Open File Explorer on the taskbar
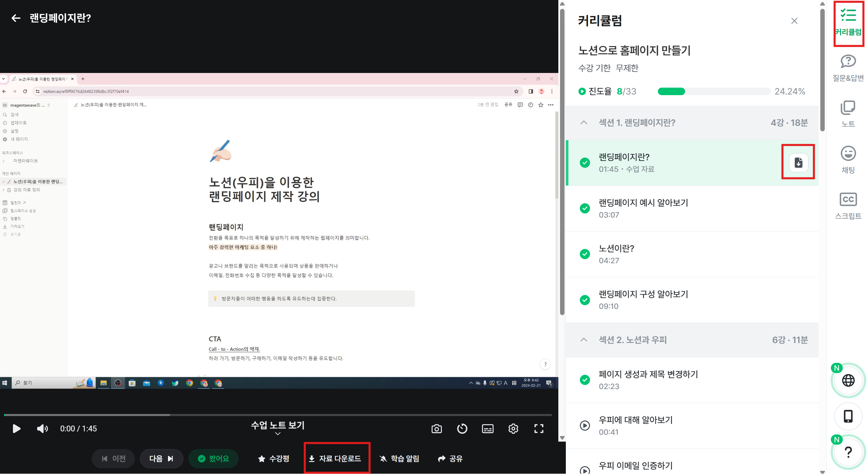Screen dimensions: 868x474 coord(103,383)
